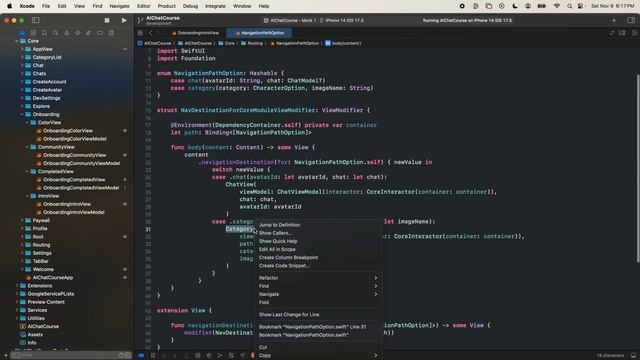This screenshot has width=640, height=360.
Task: Open the related items grid menu
Action: 140,33
